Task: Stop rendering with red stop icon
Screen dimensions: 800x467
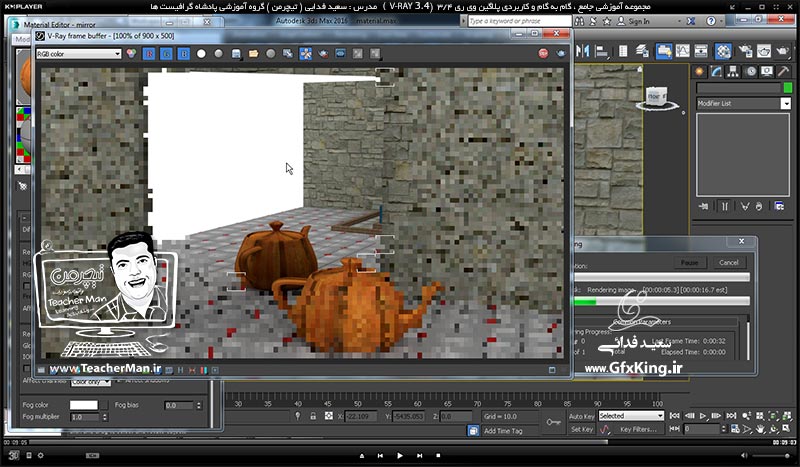Action: click(543, 54)
